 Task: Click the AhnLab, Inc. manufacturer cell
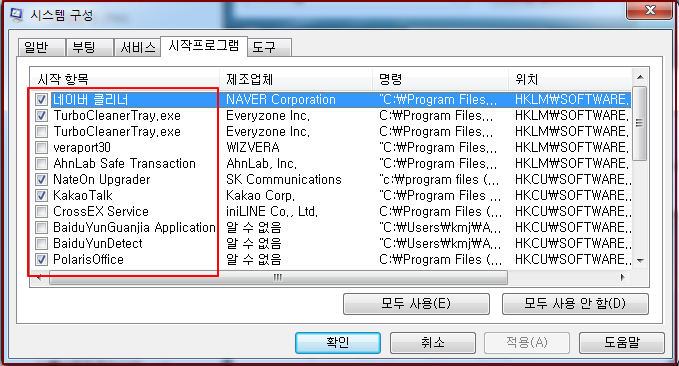[262, 164]
